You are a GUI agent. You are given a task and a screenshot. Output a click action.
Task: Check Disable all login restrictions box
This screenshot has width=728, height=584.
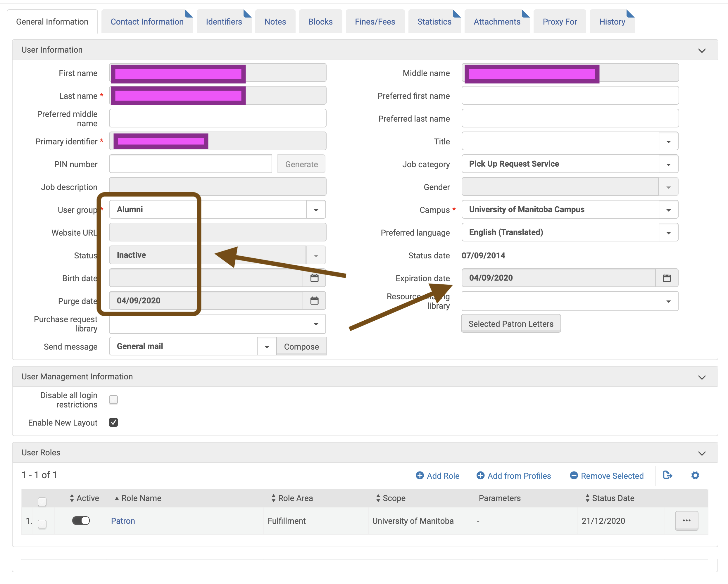pos(113,400)
